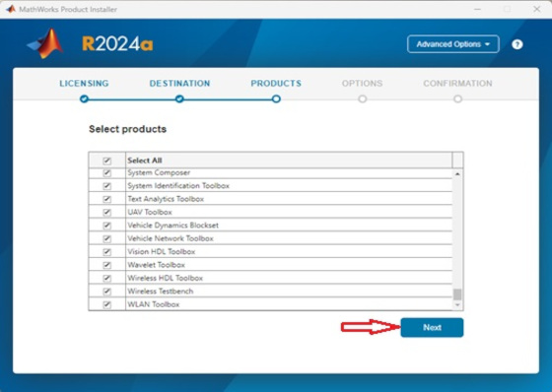The image size is (552, 392).
Task: Select the Vehicle Network Toolbox name
Action: pos(171,238)
